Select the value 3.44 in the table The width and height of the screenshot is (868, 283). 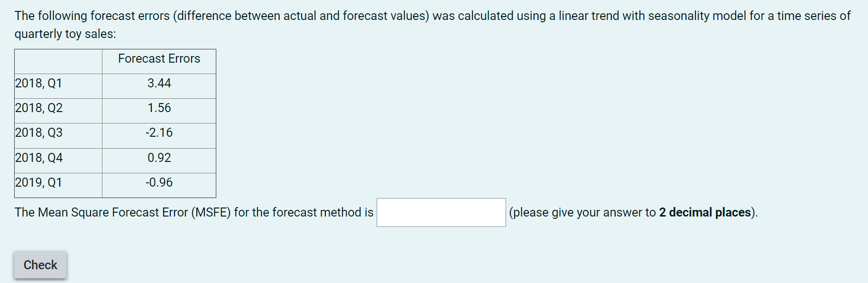click(159, 83)
